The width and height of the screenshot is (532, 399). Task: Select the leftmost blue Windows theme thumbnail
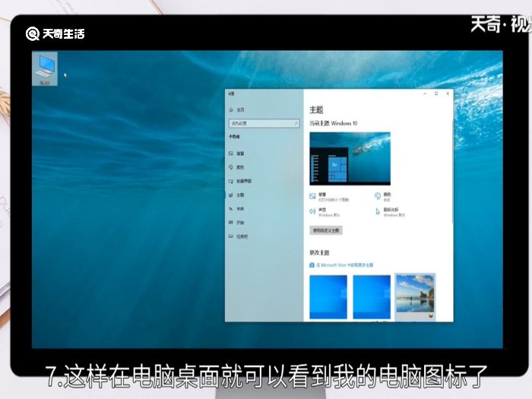click(x=328, y=297)
